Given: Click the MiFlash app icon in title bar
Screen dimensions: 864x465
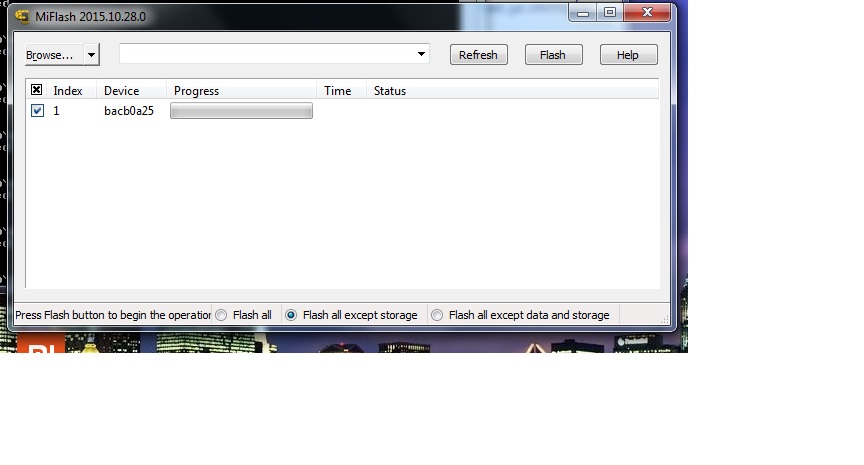Looking at the screenshot, I should tap(22, 17).
